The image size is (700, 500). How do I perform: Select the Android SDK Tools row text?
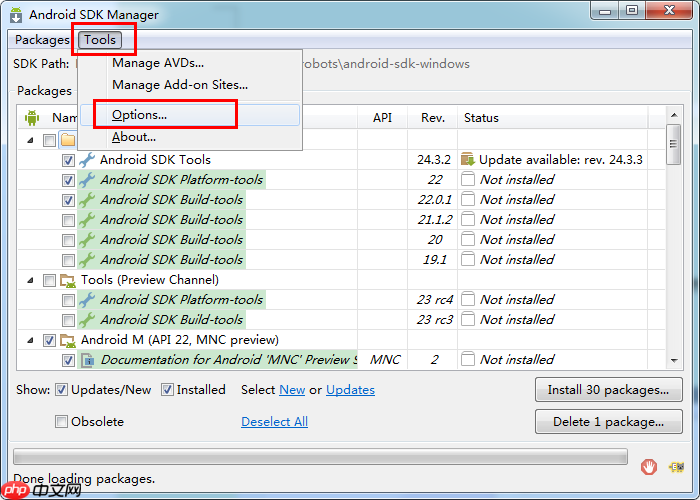click(x=155, y=160)
